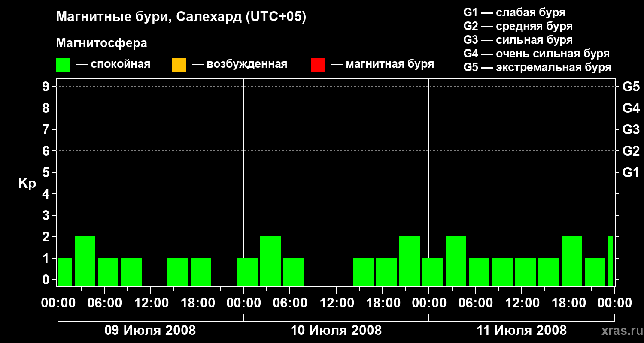Click the '10 Июля 2008' date label
This screenshot has height=343, width=644.
[x=336, y=331]
